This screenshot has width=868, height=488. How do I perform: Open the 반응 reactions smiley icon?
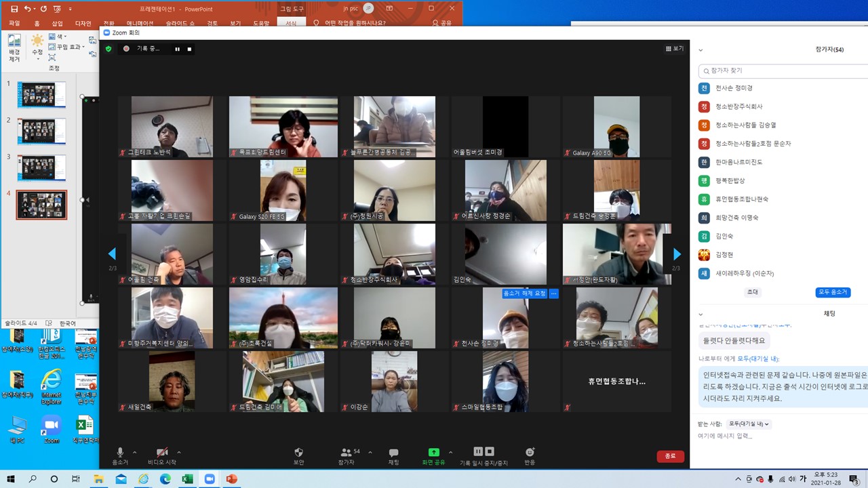(530, 455)
